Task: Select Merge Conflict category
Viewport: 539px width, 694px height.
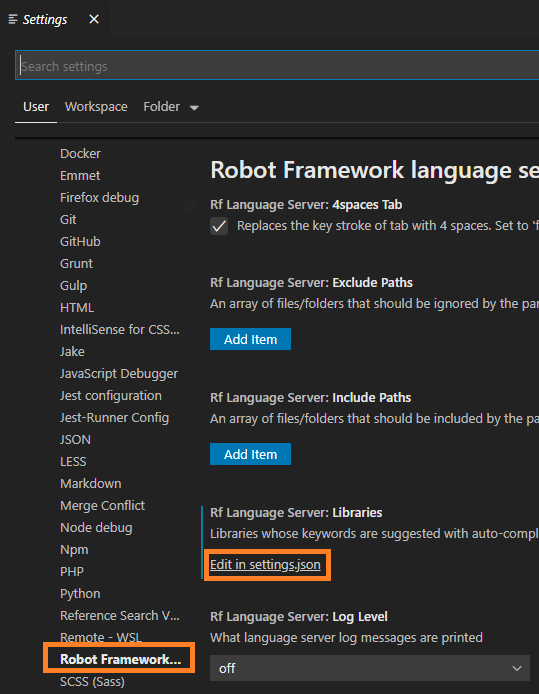Action: click(103, 505)
